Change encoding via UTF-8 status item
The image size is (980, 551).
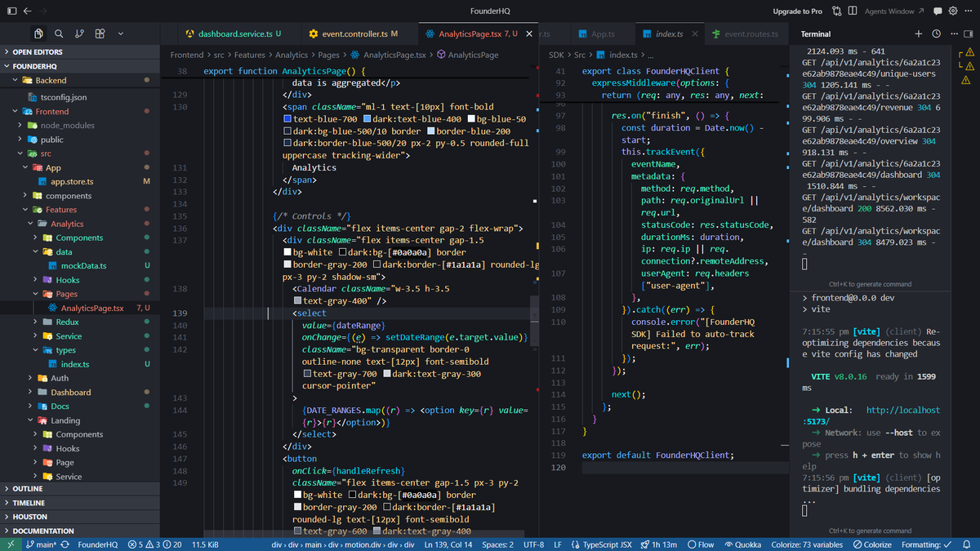tap(533, 544)
